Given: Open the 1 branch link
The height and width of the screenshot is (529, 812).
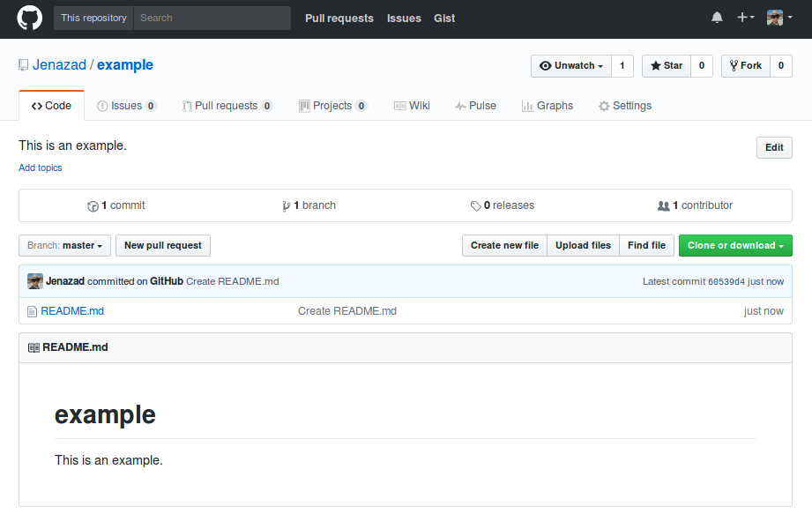Looking at the screenshot, I should [x=309, y=205].
